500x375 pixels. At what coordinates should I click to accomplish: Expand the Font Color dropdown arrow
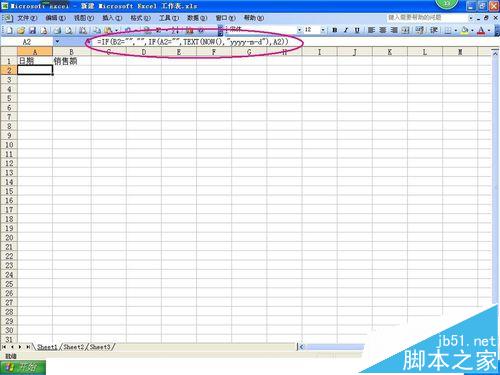click(x=489, y=30)
